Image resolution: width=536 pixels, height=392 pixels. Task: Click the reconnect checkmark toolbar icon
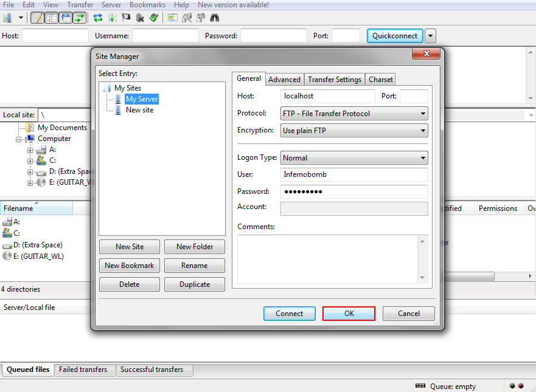coord(154,18)
